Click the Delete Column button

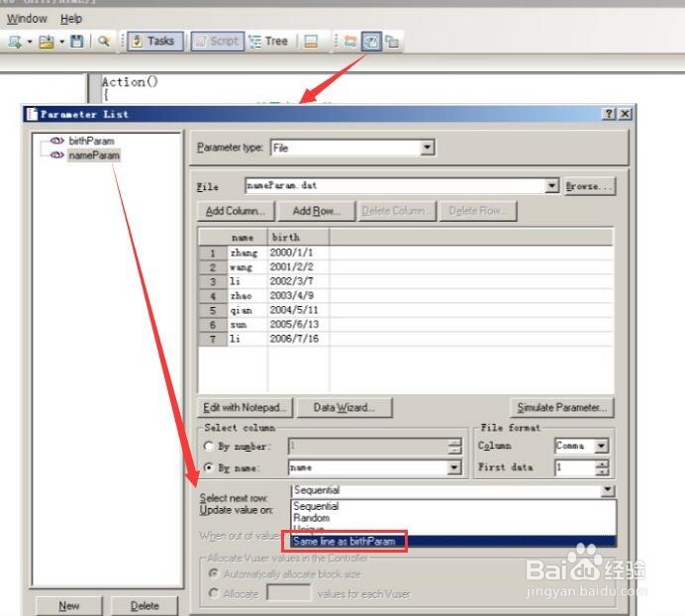(397, 211)
